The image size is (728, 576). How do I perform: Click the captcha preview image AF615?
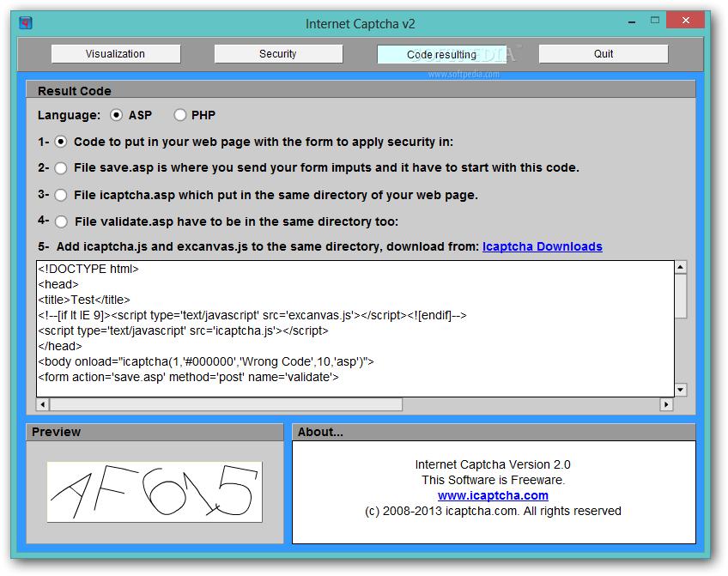(x=155, y=492)
